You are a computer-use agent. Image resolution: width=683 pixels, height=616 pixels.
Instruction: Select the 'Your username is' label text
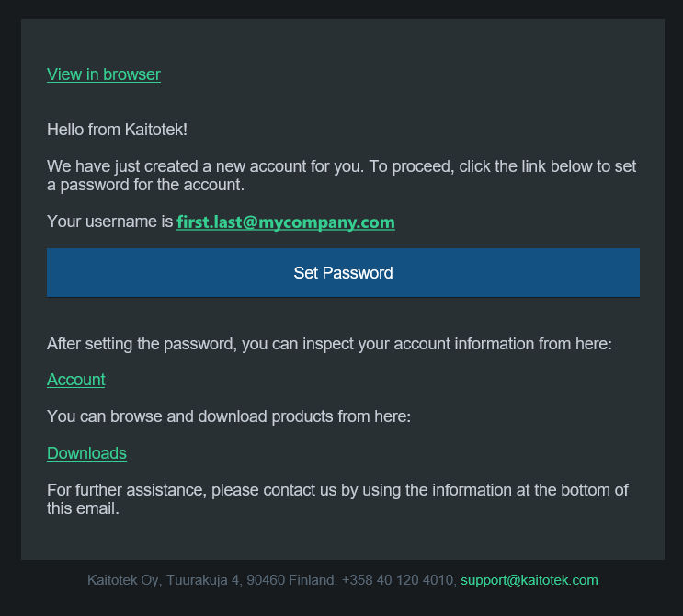click(x=109, y=222)
